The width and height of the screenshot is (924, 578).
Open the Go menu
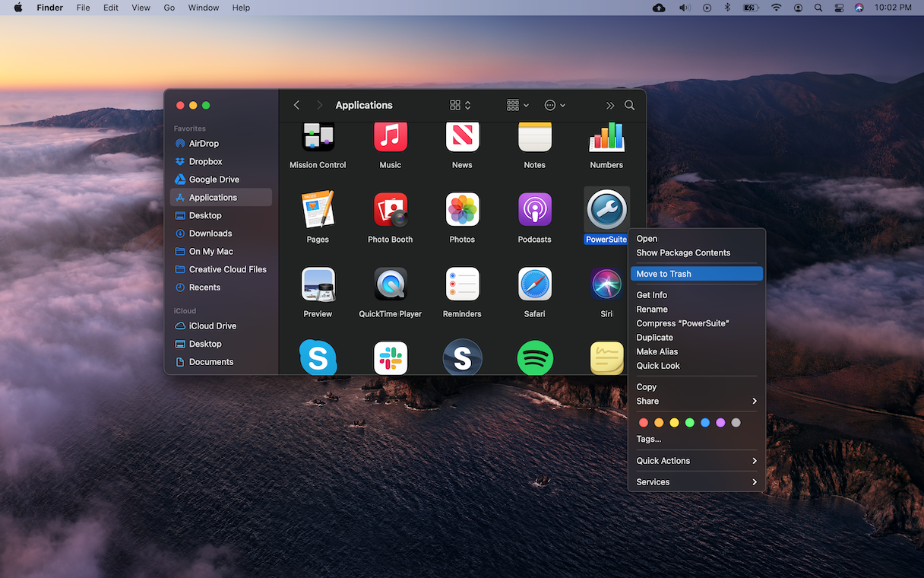click(169, 8)
